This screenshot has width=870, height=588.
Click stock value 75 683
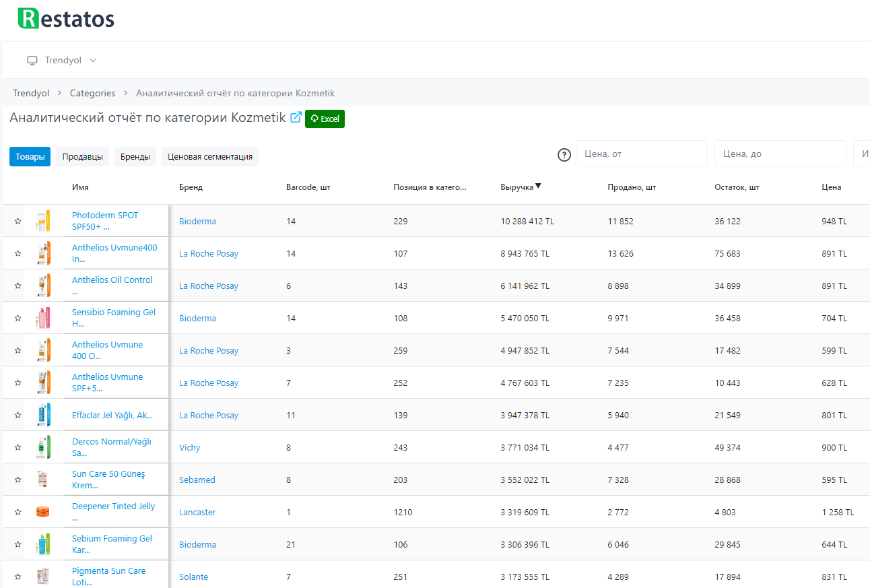727,253
